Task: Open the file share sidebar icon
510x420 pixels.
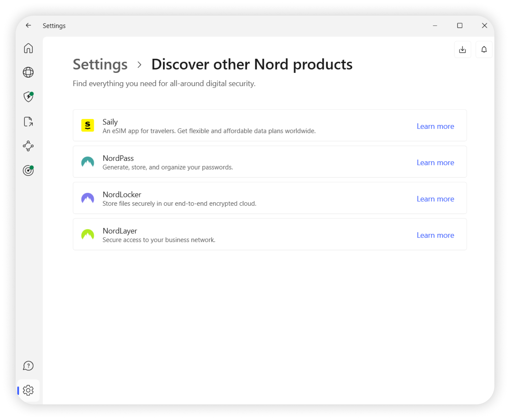Action: (x=28, y=122)
